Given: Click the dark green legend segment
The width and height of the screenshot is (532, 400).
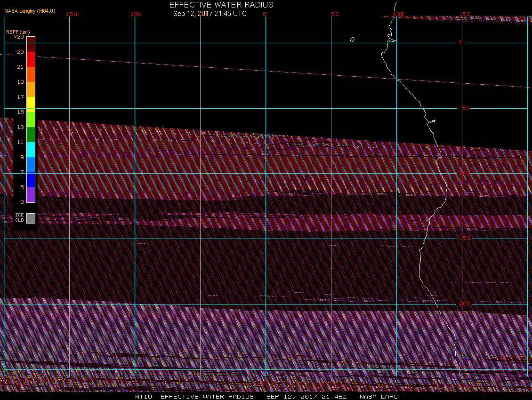Looking at the screenshot, I should 31,135.
